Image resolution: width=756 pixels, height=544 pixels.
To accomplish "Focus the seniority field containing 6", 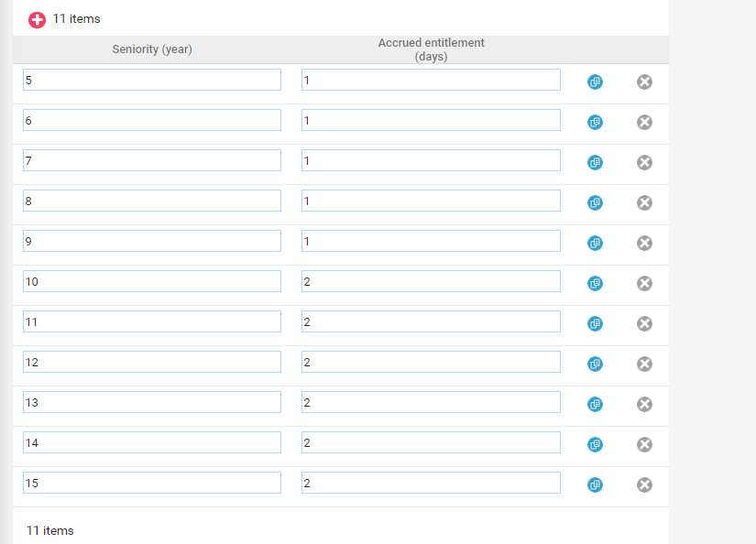I will point(152,120).
